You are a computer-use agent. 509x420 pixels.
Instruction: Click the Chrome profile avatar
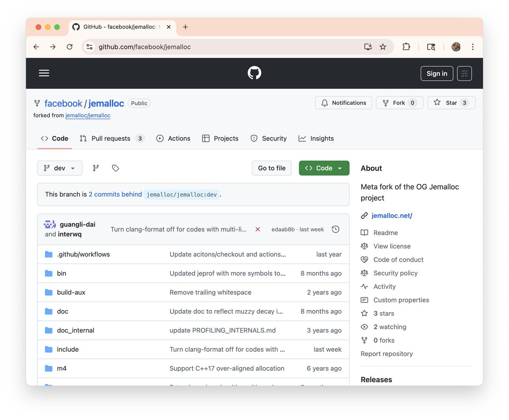(x=456, y=47)
